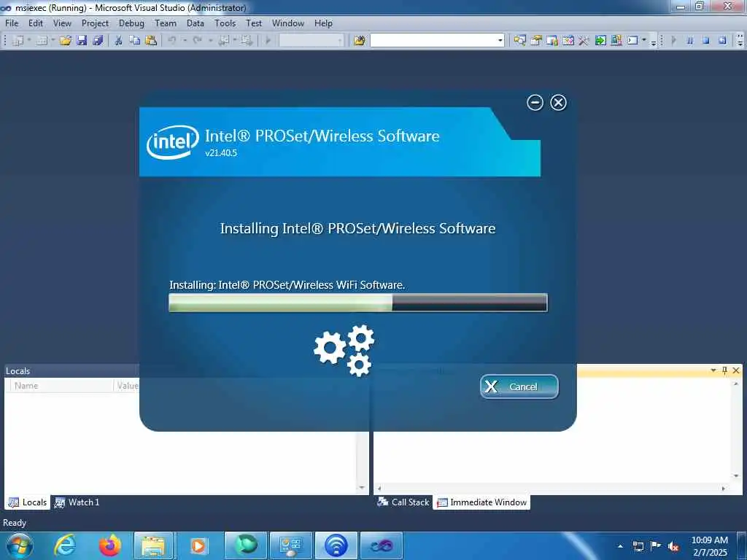Open the Find combo box dropdown arrow
Image resolution: width=747 pixels, height=560 pixels.
click(500, 41)
